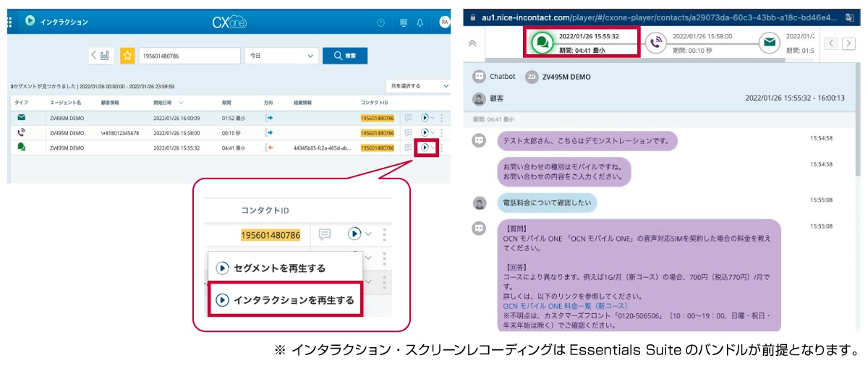Click the lock icon in player address bar
Image resolution: width=868 pixels, height=366 pixels.
pos(473,16)
